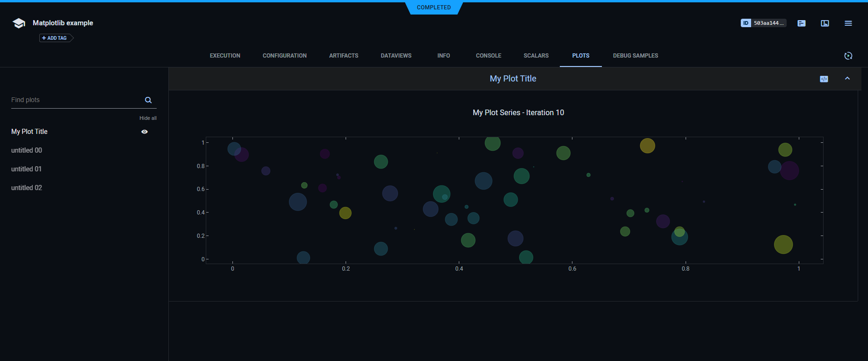
Task: Select untitled 00 in plot list
Action: point(27,150)
